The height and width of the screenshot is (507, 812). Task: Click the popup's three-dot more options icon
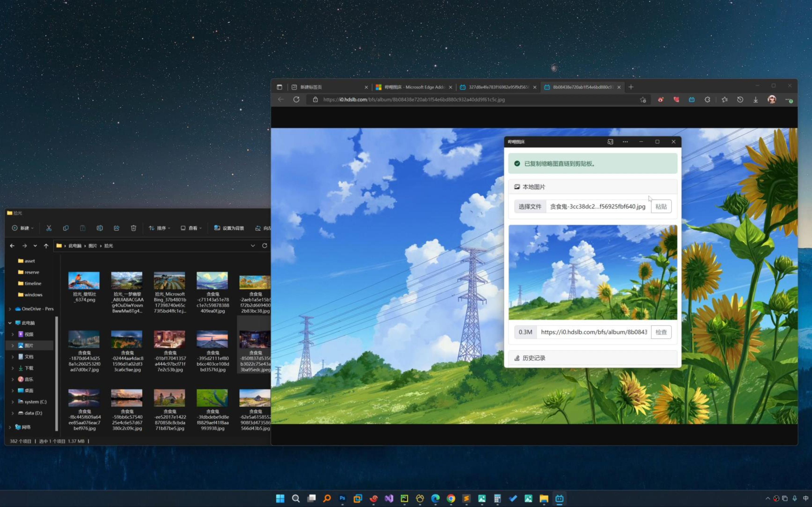pyautogui.click(x=625, y=142)
